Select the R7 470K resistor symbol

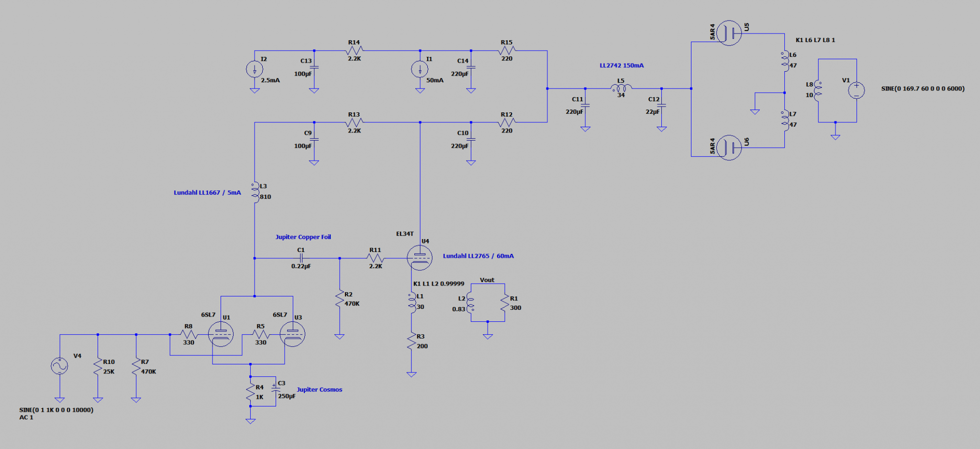click(x=136, y=366)
